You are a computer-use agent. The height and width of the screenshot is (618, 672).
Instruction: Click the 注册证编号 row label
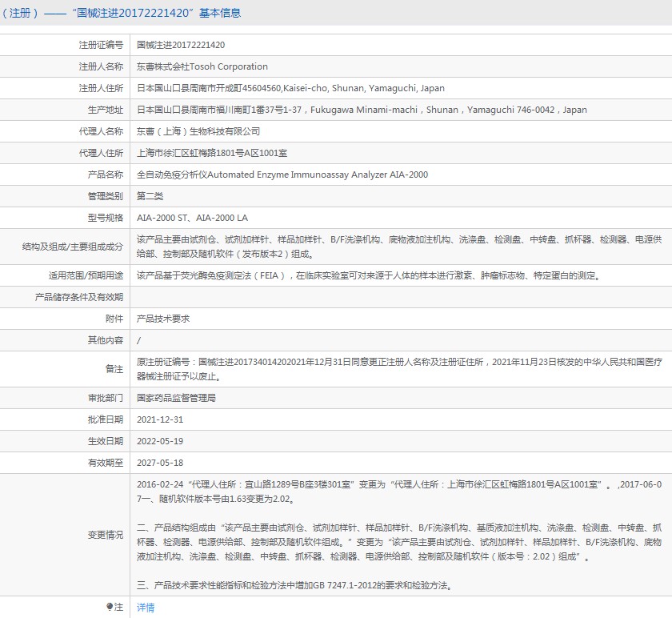coord(101,45)
